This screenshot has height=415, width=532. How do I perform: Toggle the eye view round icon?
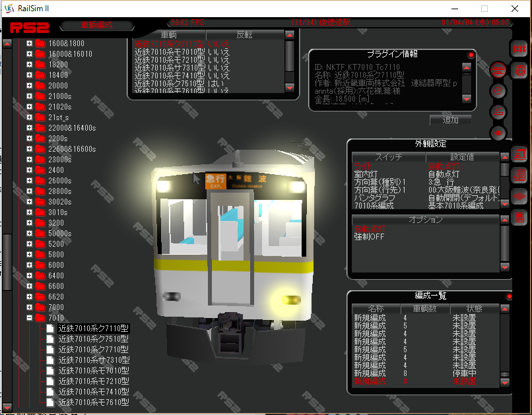(498, 133)
